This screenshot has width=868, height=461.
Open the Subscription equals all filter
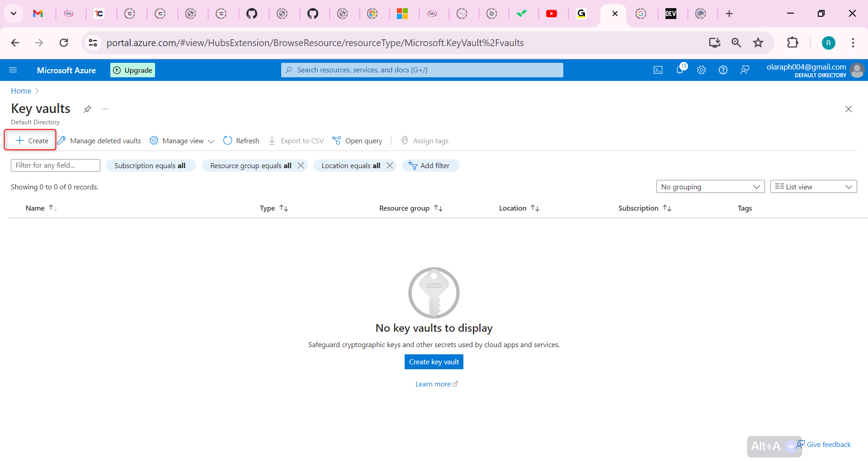[x=150, y=165]
